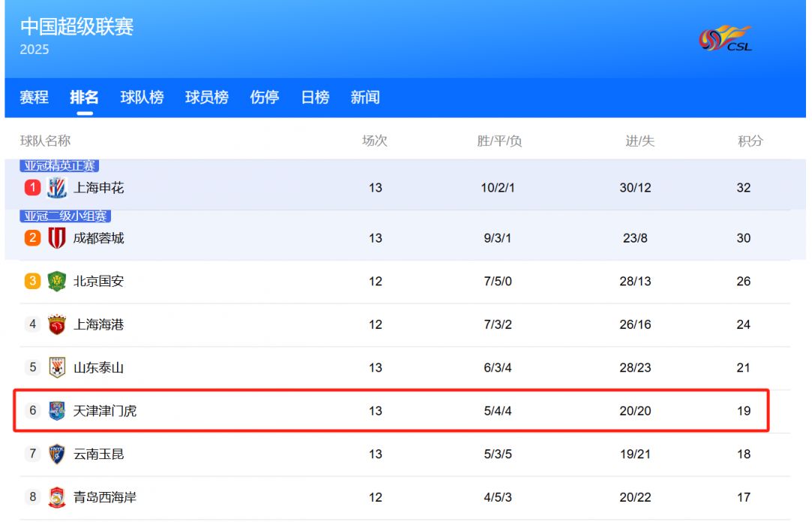The height and width of the screenshot is (522, 812).
Task: Click the 中国超级联赛 title
Action: point(77,26)
